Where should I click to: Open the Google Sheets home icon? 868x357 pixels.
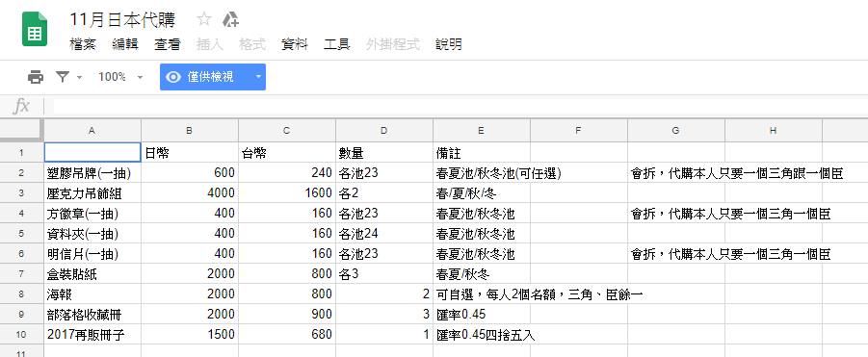[x=35, y=29]
